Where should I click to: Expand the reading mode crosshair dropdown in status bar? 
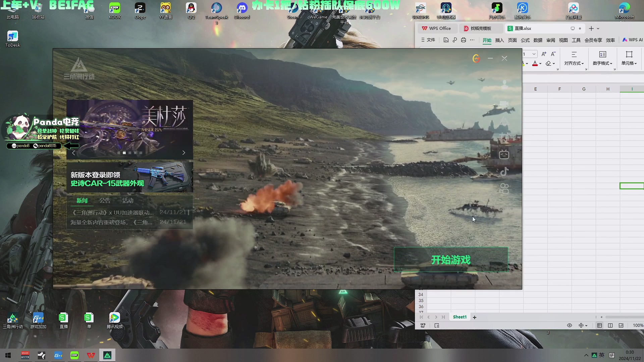(x=583, y=325)
